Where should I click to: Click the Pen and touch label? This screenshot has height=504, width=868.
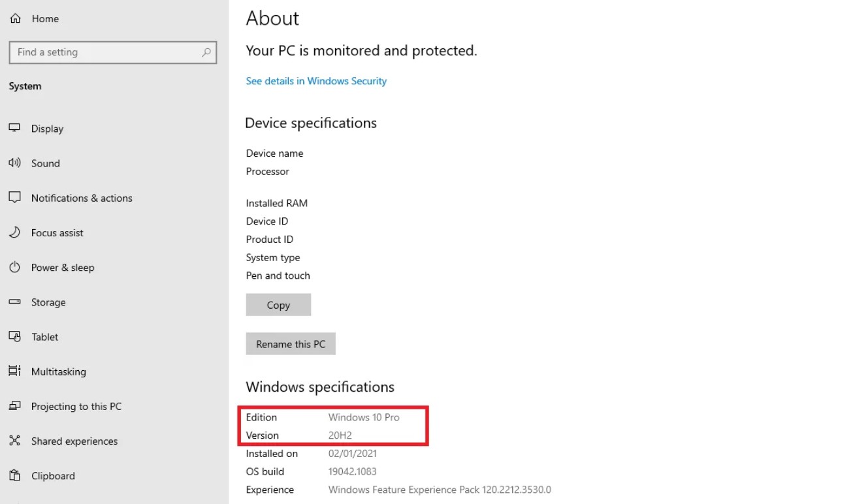[278, 276]
